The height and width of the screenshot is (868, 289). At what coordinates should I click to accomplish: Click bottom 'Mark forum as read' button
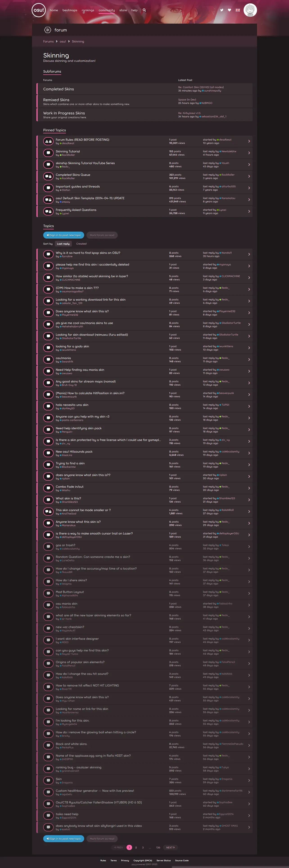(x=102, y=839)
